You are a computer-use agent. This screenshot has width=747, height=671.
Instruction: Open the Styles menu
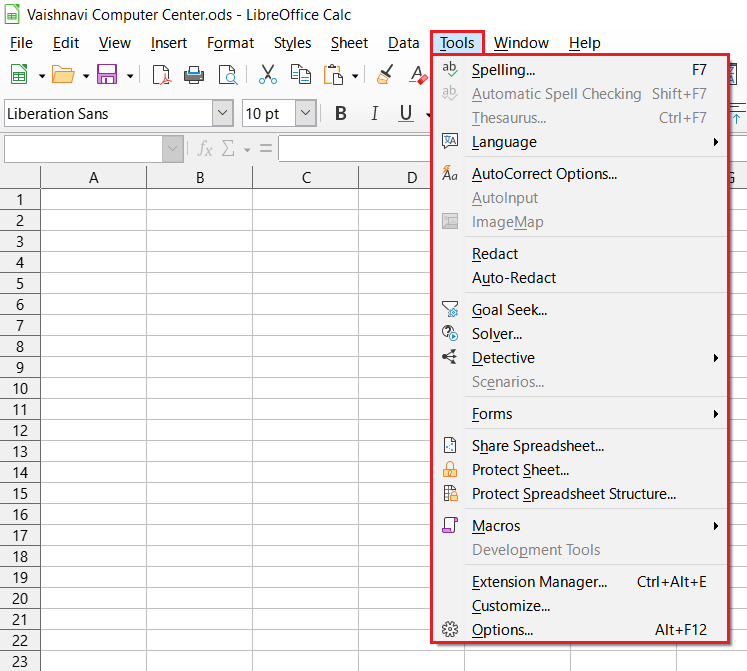pyautogui.click(x=293, y=43)
